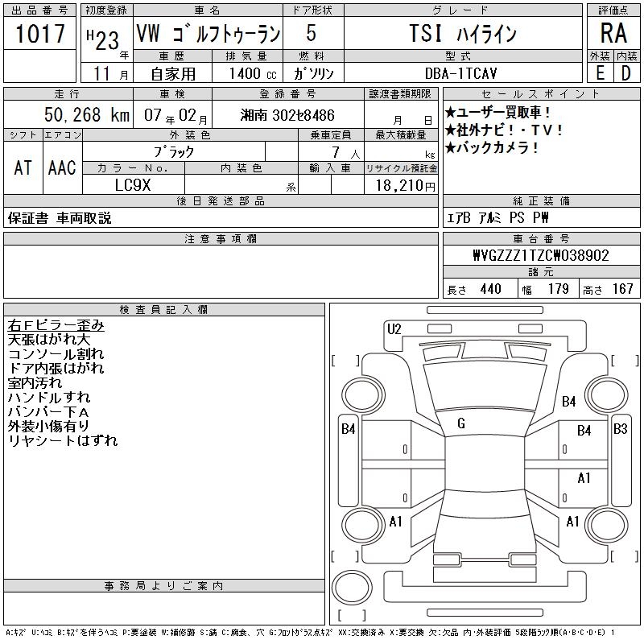The width and height of the screenshot is (644, 644).
Task: Click the star before 社外ナビ・TV
Action: click(x=450, y=130)
